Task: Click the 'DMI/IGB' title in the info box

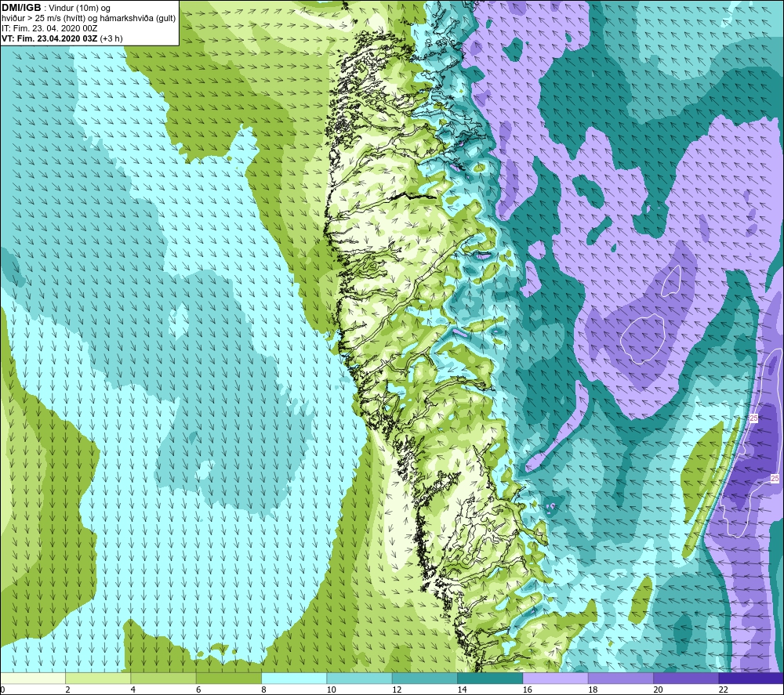Action: tap(21, 8)
